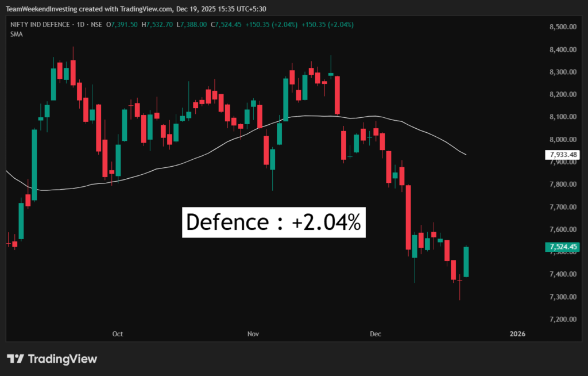Select the Defence : +2.04% text annotation
The image size is (588, 376).
click(x=274, y=222)
